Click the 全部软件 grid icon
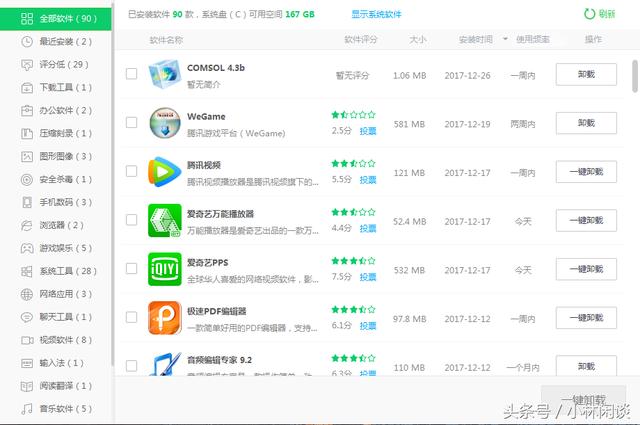The width and height of the screenshot is (640, 425). tap(27, 18)
